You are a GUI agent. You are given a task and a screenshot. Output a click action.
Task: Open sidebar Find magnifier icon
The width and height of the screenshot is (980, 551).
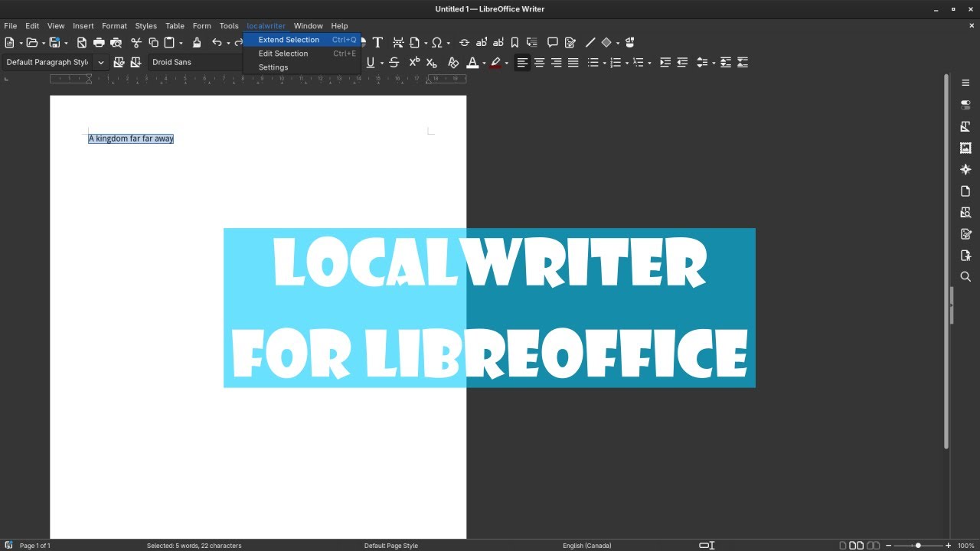click(x=965, y=276)
